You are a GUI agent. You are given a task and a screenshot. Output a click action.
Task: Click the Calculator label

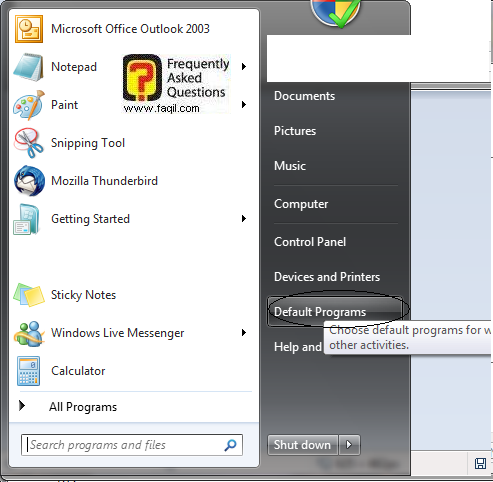(78, 371)
